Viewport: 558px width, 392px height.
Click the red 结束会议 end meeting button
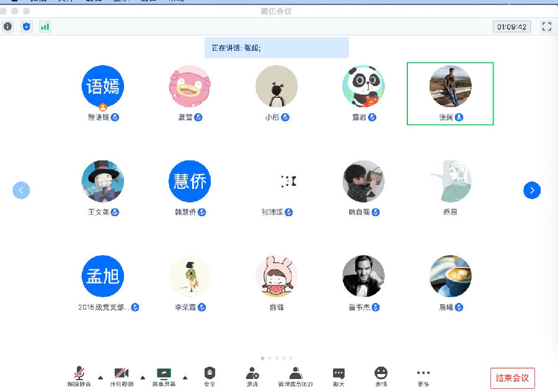tap(512, 378)
